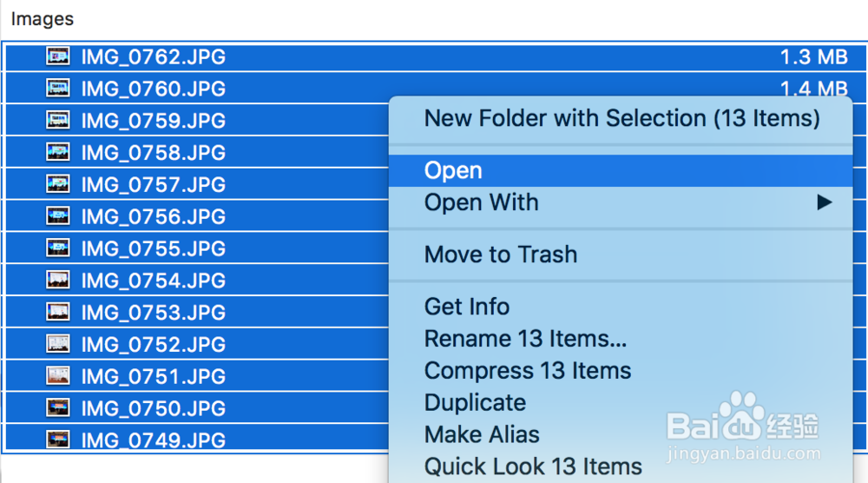The width and height of the screenshot is (868, 483).
Task: Select Get Info menu entry
Action: [467, 307]
